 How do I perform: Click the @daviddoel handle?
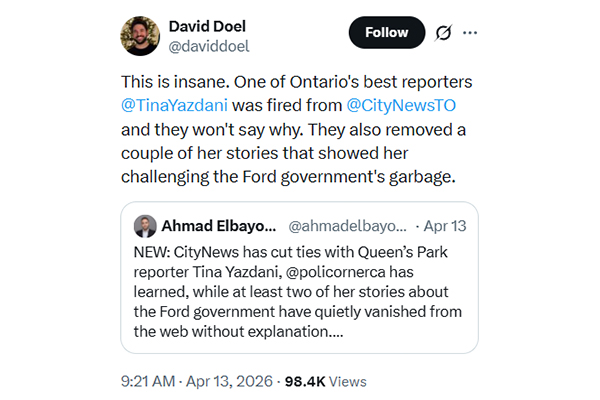coord(209,45)
